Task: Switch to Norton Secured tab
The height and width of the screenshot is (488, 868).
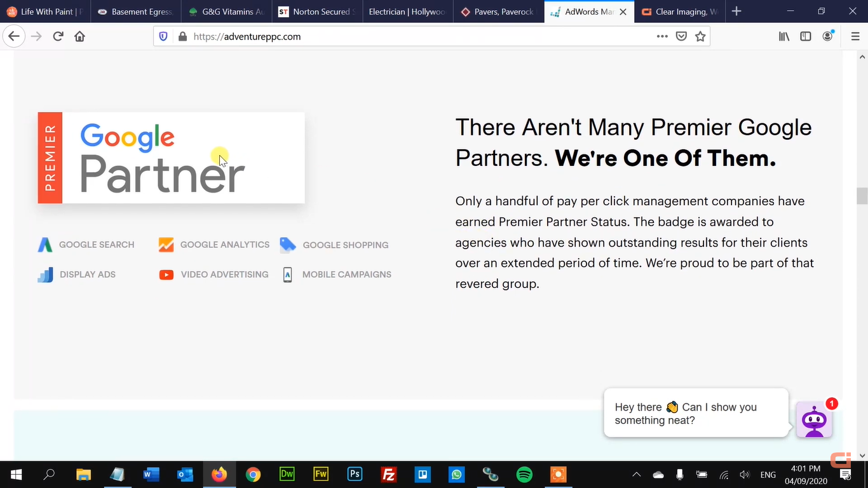Action: 317,11
